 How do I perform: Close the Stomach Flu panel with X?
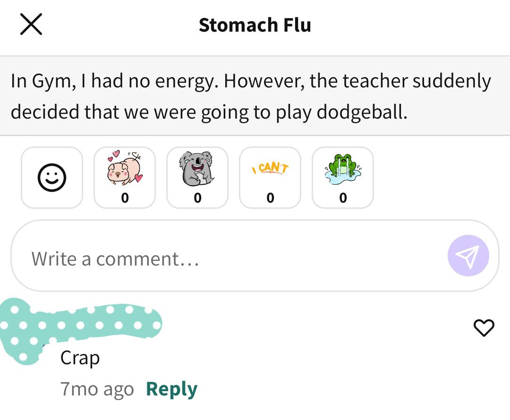click(31, 24)
